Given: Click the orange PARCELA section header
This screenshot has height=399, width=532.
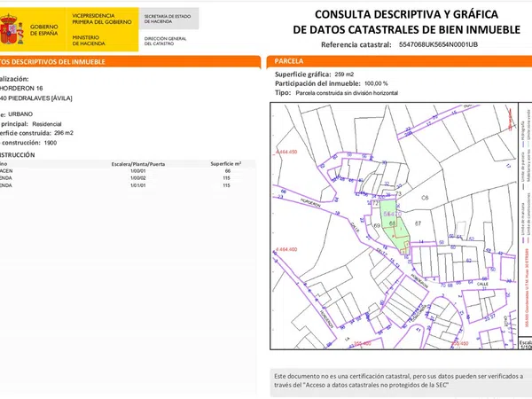Looking at the screenshot, I should click(x=399, y=61).
